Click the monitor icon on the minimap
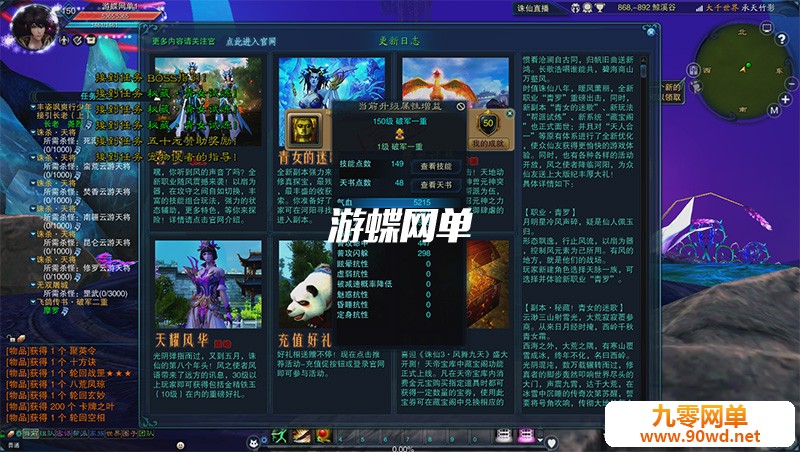 (766, 28)
